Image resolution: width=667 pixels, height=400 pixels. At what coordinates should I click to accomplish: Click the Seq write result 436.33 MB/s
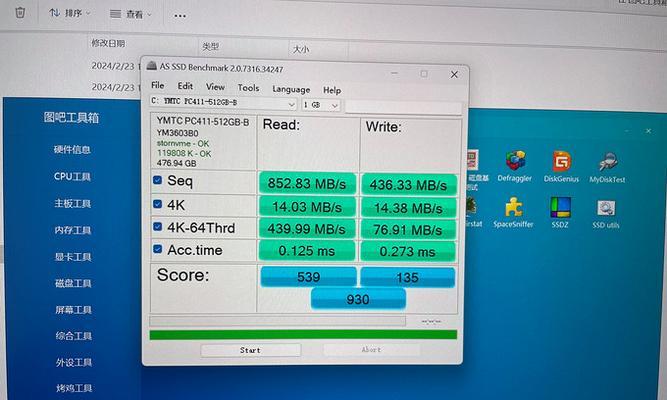pos(408,185)
